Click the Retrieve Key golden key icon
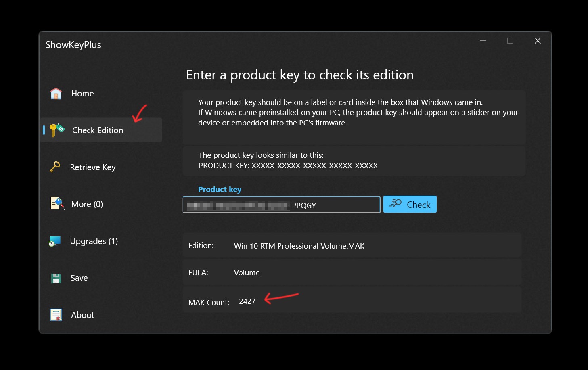 coord(55,167)
